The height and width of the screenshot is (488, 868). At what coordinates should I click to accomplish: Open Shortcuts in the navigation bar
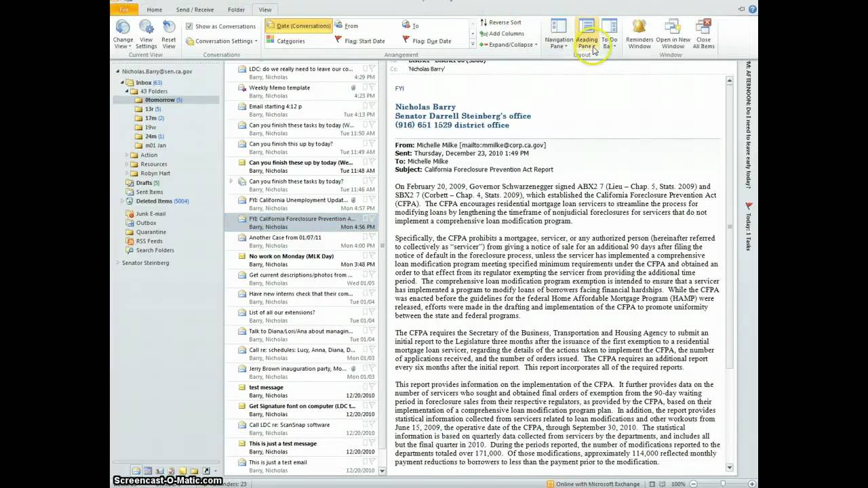(x=206, y=470)
